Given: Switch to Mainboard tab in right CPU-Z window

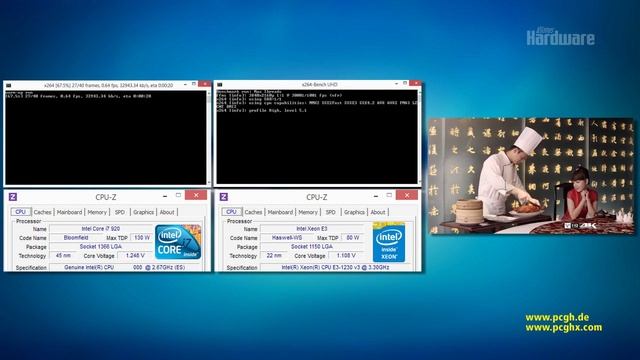Looking at the screenshot, I should (x=280, y=212).
